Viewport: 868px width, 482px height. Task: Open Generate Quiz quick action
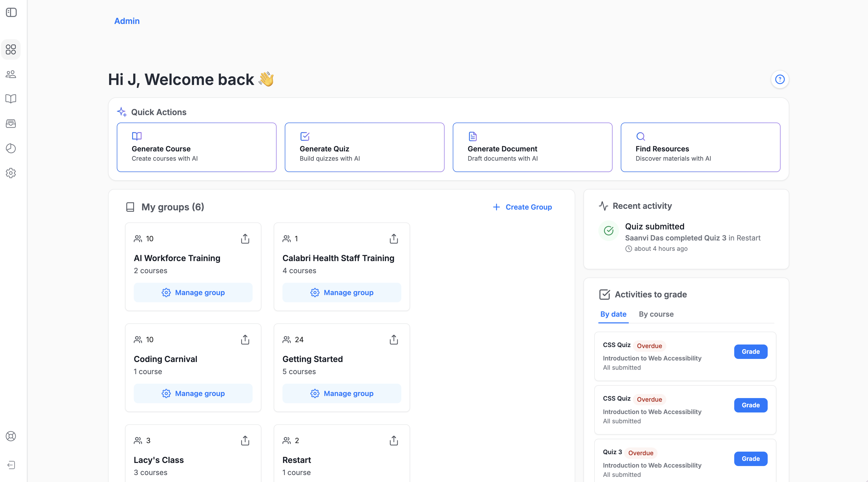click(x=364, y=147)
